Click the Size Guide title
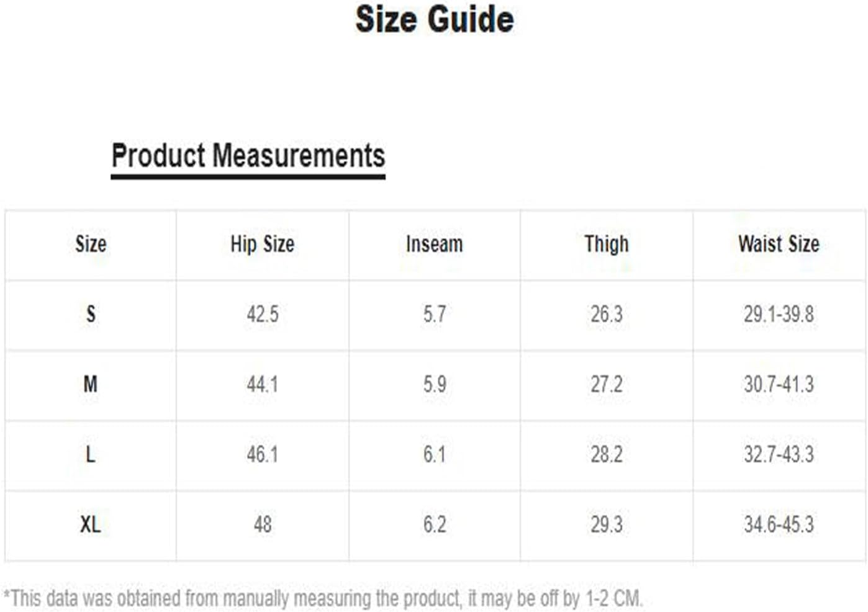Image resolution: width=868 pixels, height=612 pixels. pos(434,19)
